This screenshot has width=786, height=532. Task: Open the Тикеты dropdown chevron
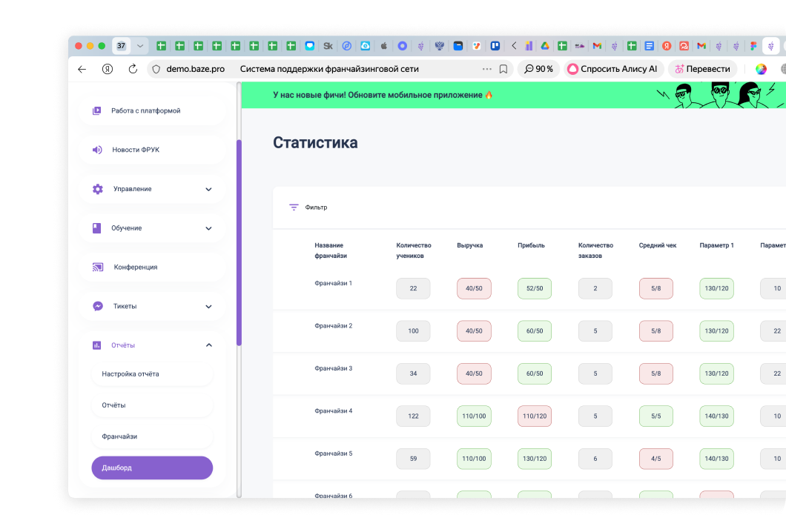tap(208, 306)
